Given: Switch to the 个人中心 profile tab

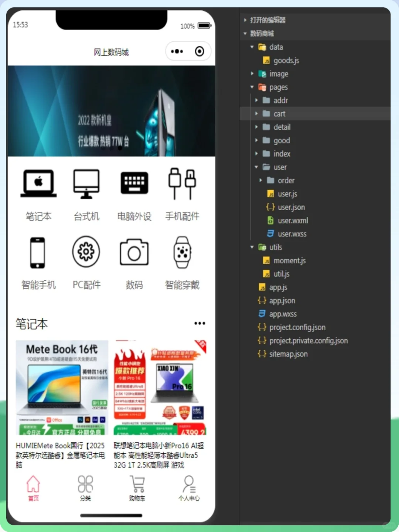Looking at the screenshot, I should (189, 488).
